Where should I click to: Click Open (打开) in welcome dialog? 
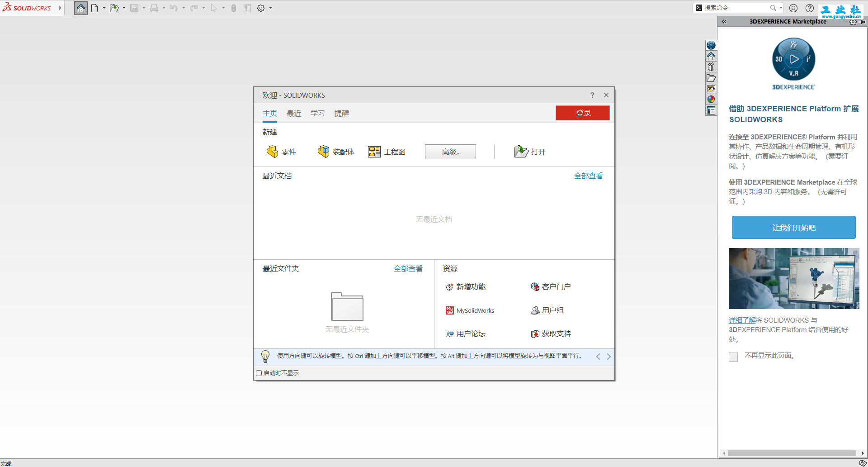[x=530, y=152]
